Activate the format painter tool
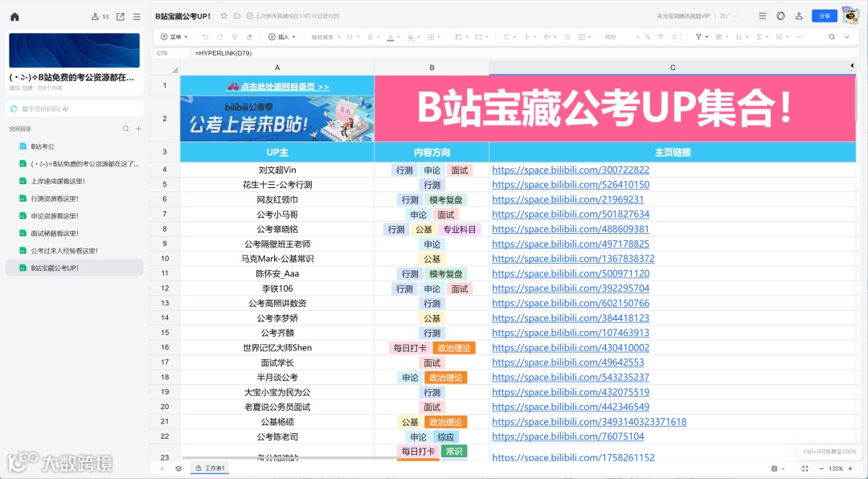The image size is (868, 479). [x=235, y=37]
